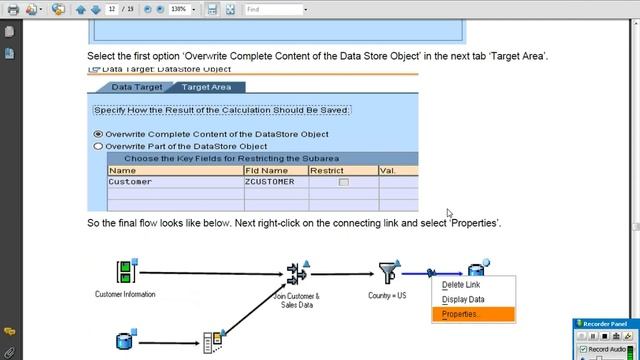Click the full screen fit icon
Screen dimensions: 640x360
tap(230, 9)
